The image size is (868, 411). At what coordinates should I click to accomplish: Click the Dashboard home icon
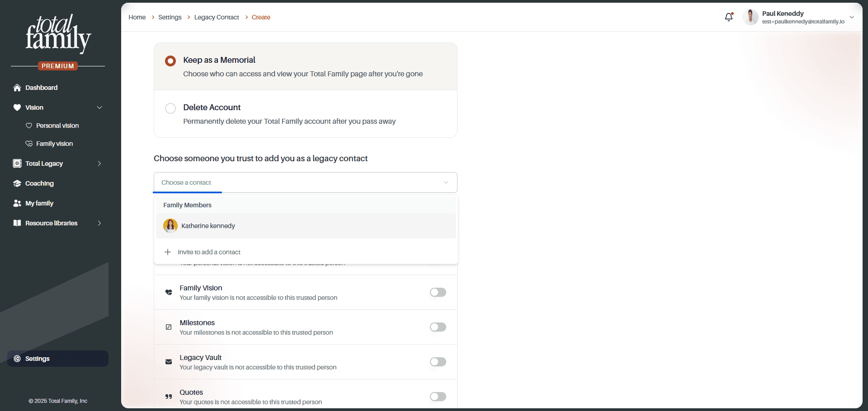pyautogui.click(x=17, y=88)
